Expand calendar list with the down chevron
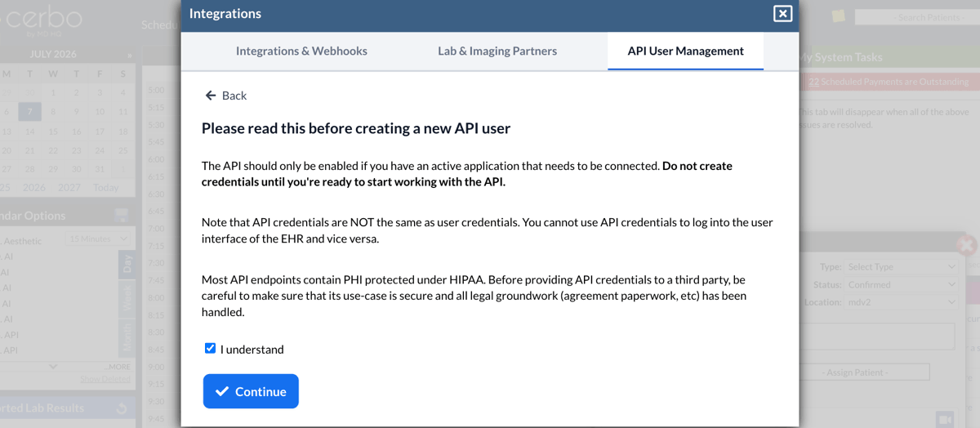Image resolution: width=980 pixels, height=428 pixels. click(x=53, y=367)
